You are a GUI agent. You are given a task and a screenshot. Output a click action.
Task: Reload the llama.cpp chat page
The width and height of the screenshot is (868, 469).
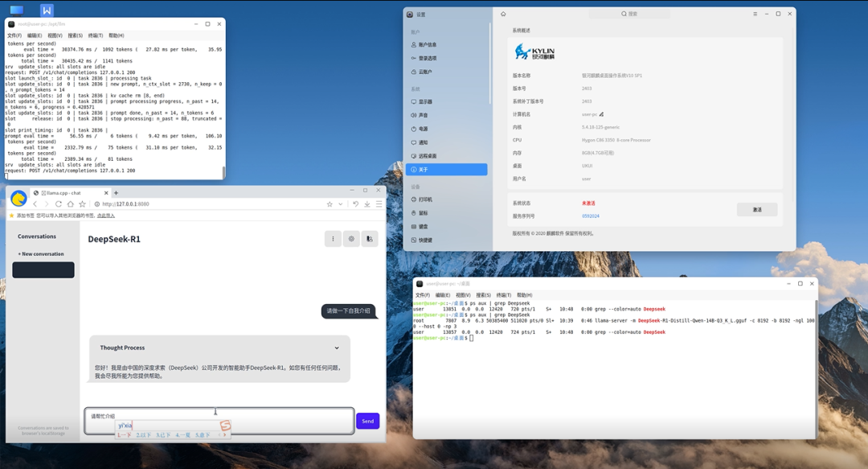[x=58, y=204]
